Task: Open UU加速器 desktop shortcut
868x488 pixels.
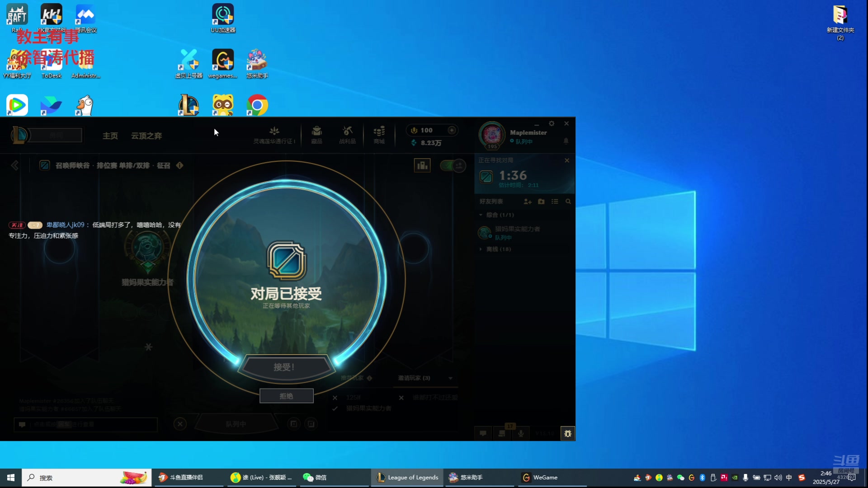Action: click(x=223, y=18)
